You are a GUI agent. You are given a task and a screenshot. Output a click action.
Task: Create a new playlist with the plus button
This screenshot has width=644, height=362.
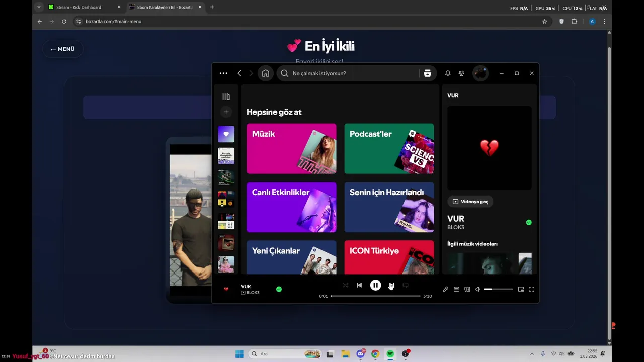click(226, 112)
